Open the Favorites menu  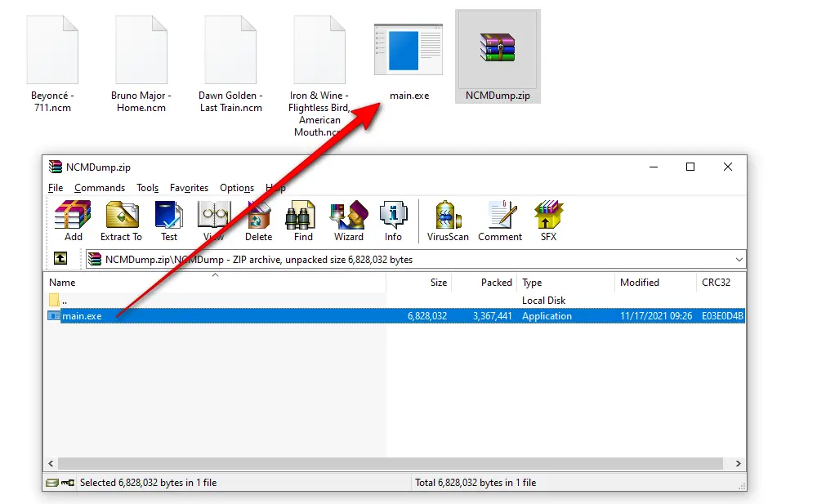point(190,188)
